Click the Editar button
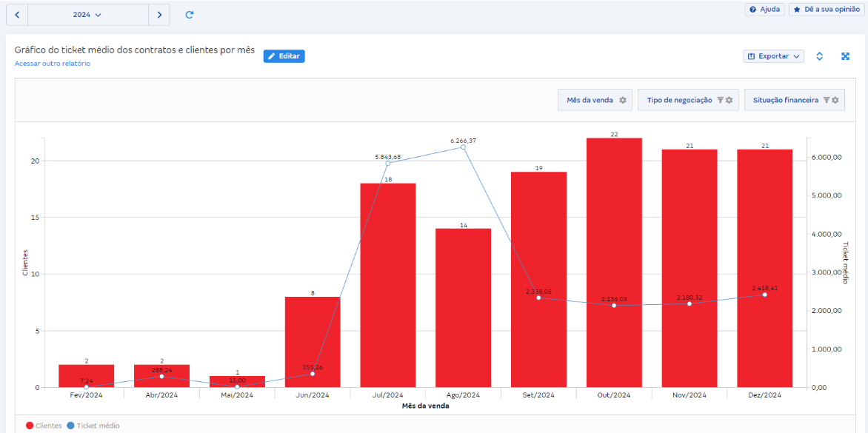The height and width of the screenshot is (433, 868). pos(284,56)
